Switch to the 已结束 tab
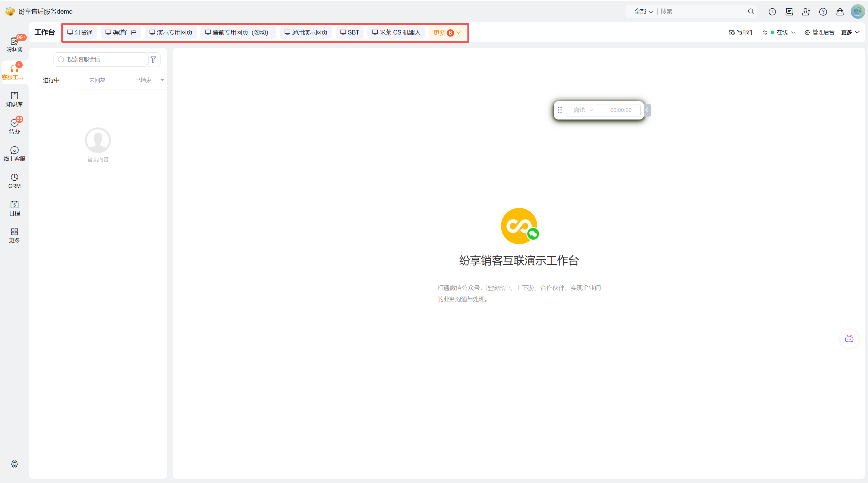Image resolution: width=868 pixels, height=483 pixels. click(x=144, y=80)
